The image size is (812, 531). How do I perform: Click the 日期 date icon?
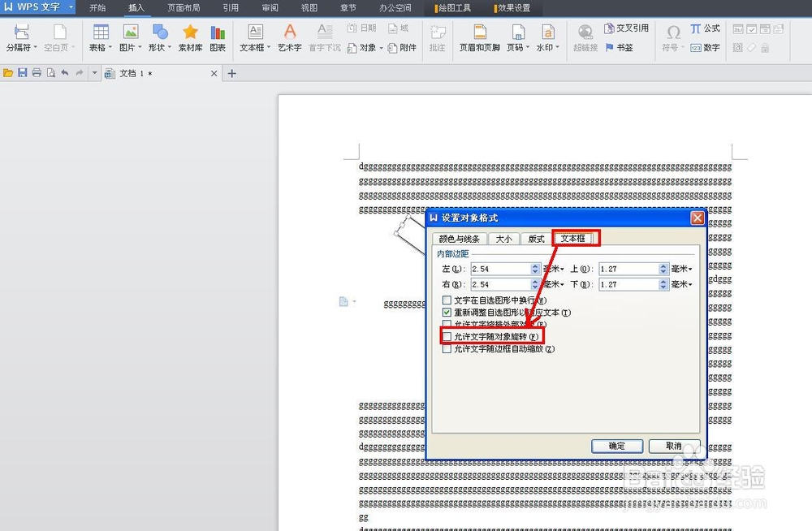(352, 28)
